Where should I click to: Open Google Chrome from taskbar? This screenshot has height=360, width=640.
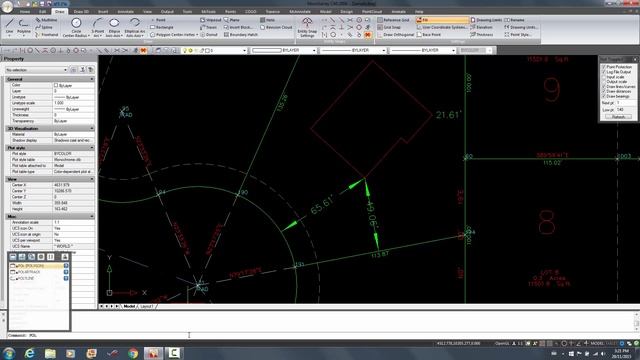point(133,353)
